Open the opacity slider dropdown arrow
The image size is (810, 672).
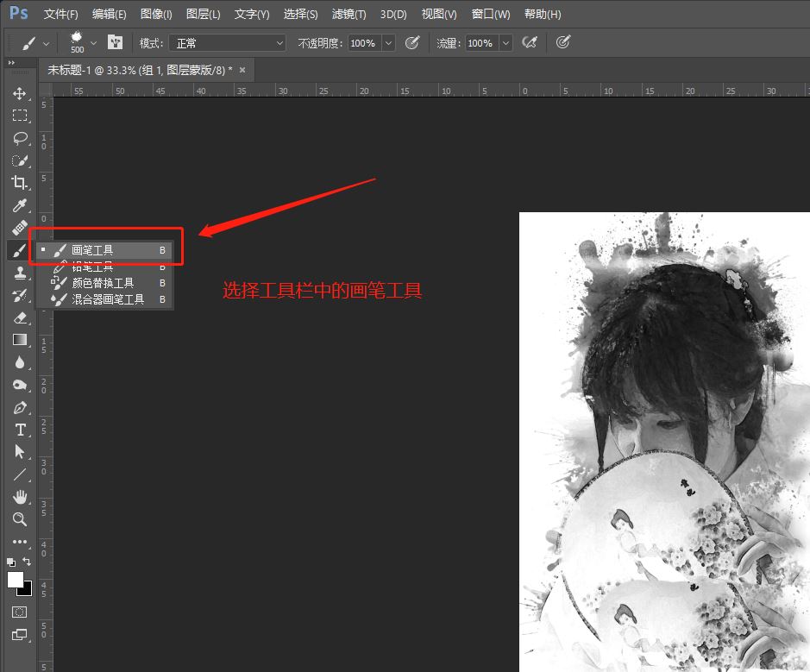(x=389, y=43)
